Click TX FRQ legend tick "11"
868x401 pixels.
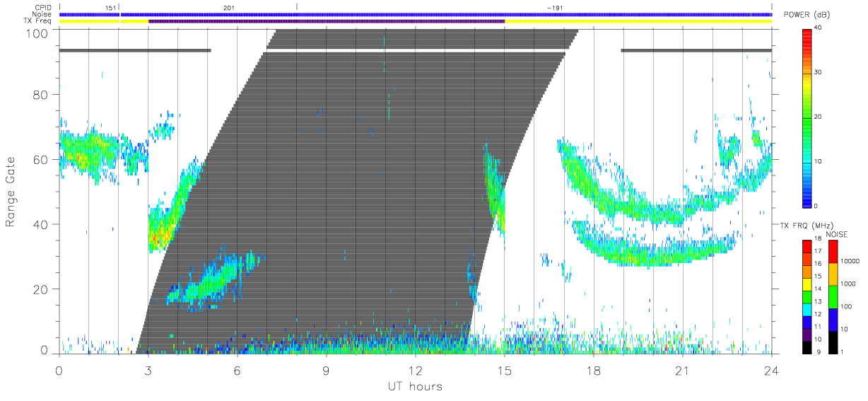pos(819,327)
